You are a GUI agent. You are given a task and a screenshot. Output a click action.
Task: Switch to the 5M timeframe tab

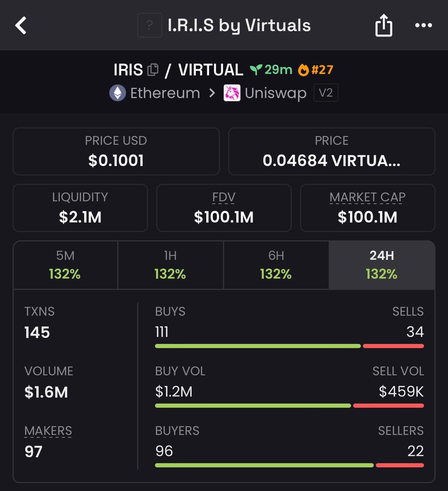(65, 265)
